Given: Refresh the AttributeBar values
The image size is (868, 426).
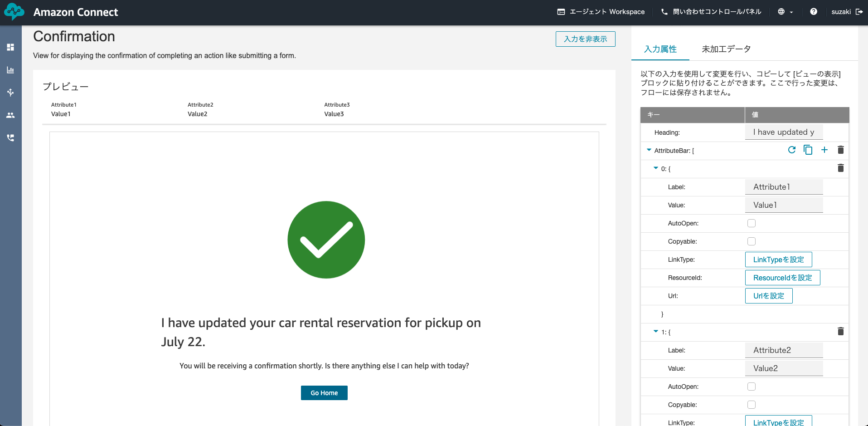Looking at the screenshot, I should [x=792, y=150].
